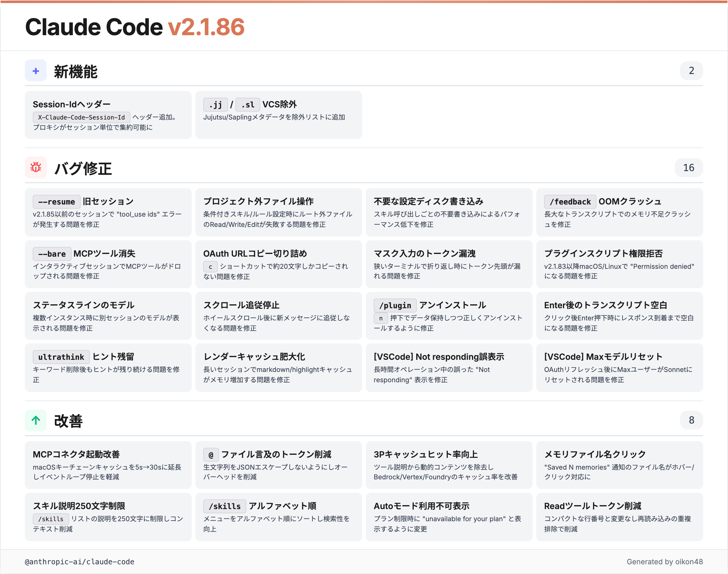Click the 旧セッション title text
Screen dimensions: 728x574
click(108, 201)
